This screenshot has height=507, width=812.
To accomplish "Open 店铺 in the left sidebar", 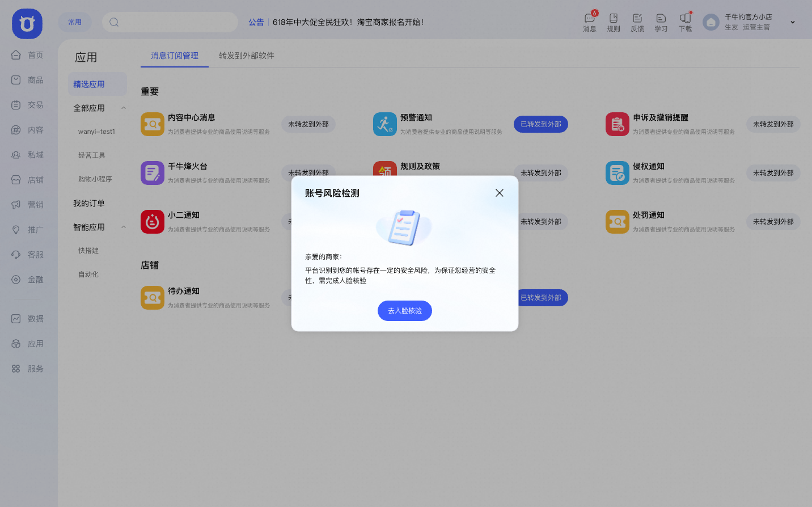I will [28, 180].
